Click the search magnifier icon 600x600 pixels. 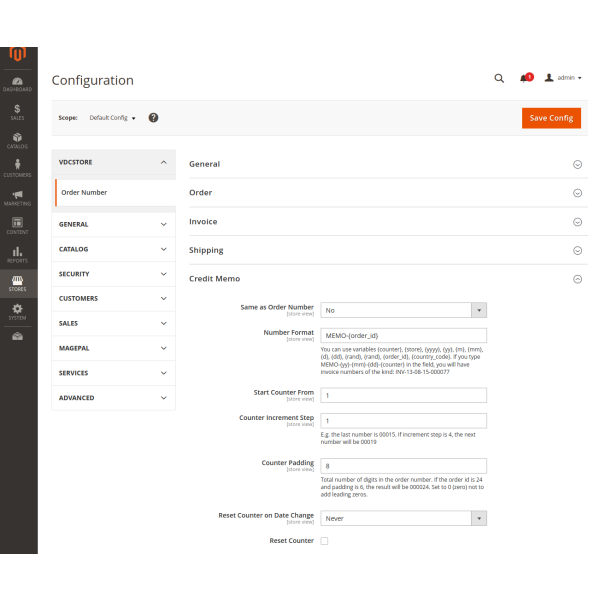[499, 78]
